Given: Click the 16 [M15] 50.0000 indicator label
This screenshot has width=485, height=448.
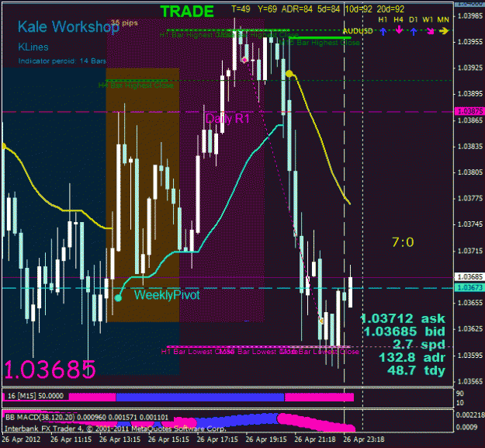Looking at the screenshot, I should 36,396.
